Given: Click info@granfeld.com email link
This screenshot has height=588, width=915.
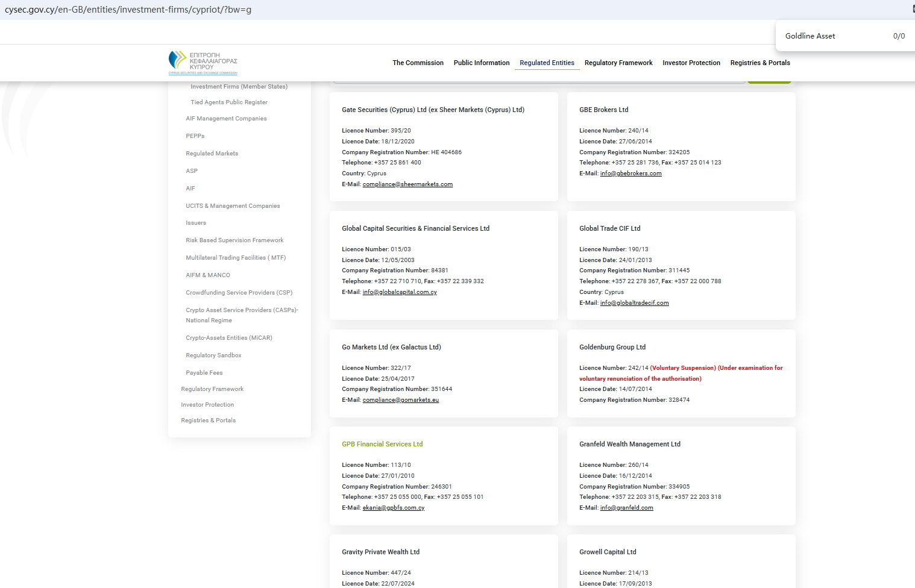Looking at the screenshot, I should tap(626, 508).
